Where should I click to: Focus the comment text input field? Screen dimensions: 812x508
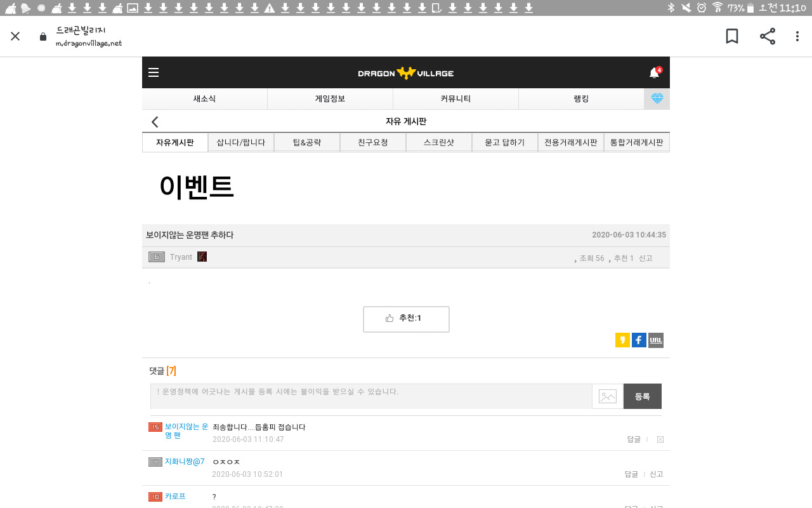371,396
